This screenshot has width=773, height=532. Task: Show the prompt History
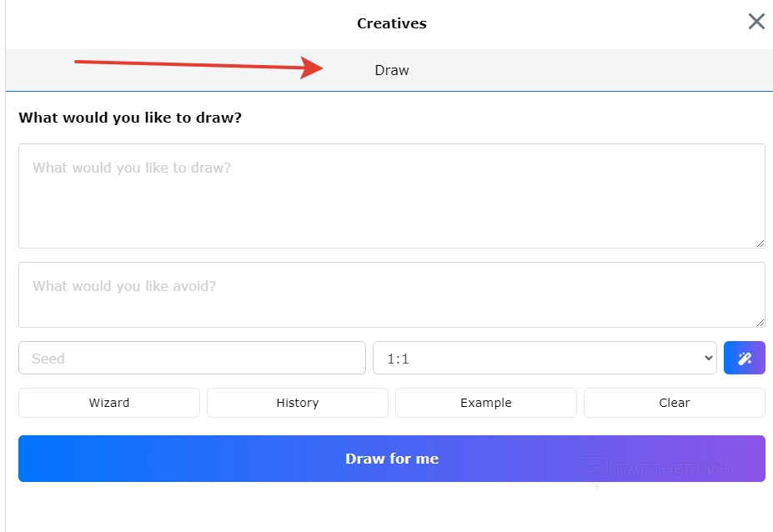pyautogui.click(x=298, y=403)
